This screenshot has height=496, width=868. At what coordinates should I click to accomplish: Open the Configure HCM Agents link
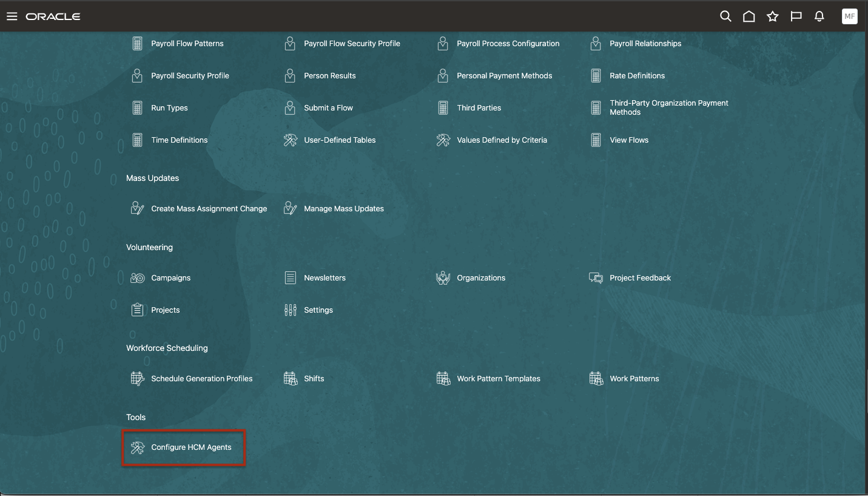(x=191, y=447)
